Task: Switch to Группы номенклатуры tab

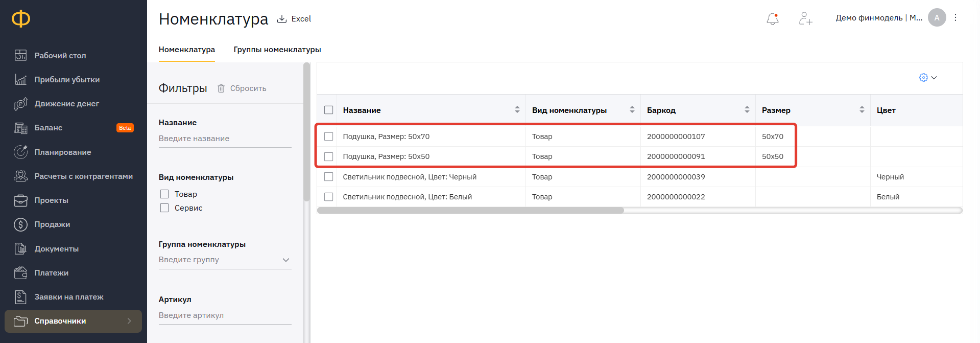Action: click(x=277, y=50)
